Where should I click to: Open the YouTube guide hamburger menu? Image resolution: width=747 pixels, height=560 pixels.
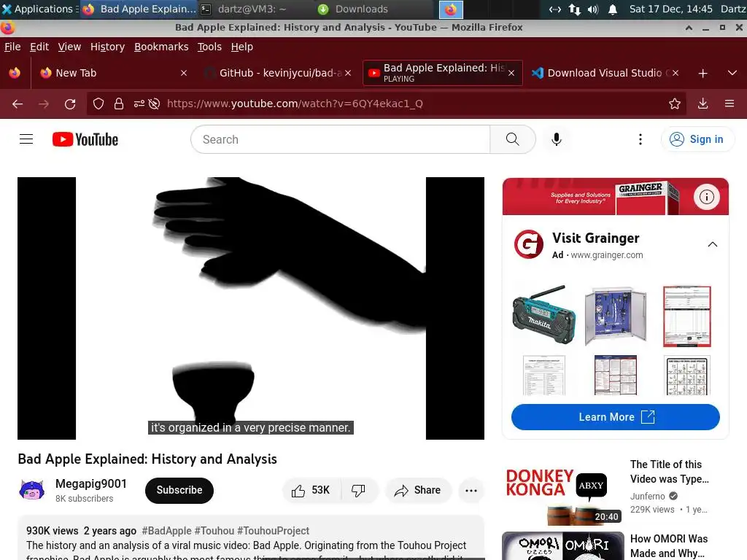pos(26,139)
